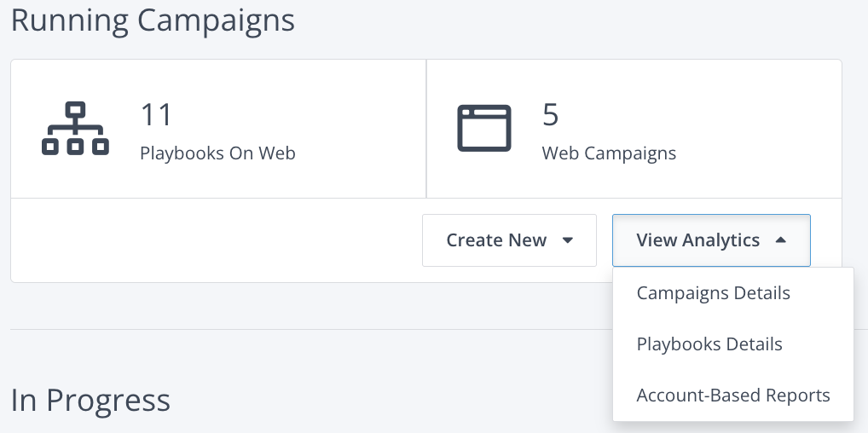
Task: Click the vertical divider between the two stat cards
Action: 426,129
